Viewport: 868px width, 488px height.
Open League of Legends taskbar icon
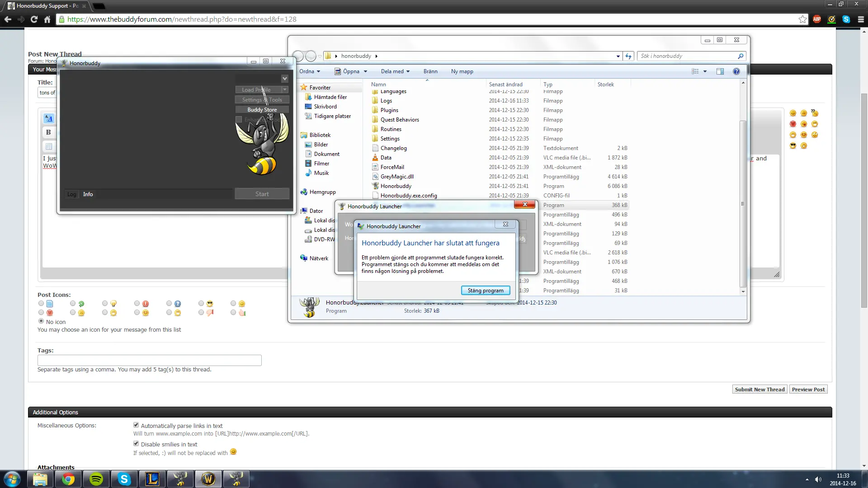click(152, 479)
